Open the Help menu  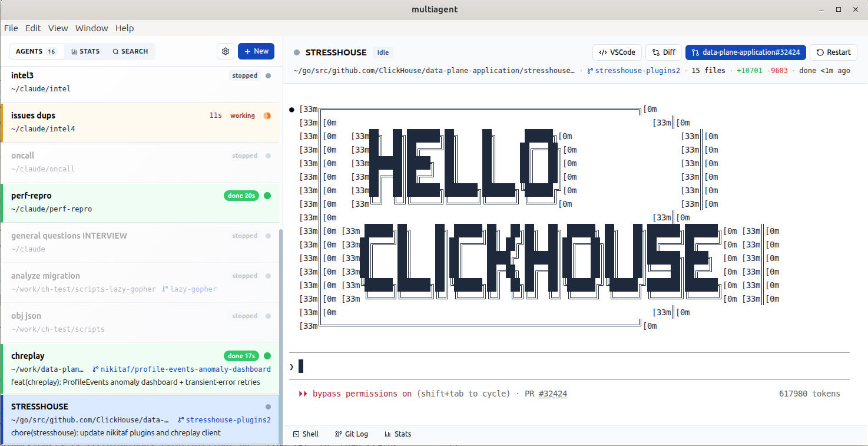[125, 28]
